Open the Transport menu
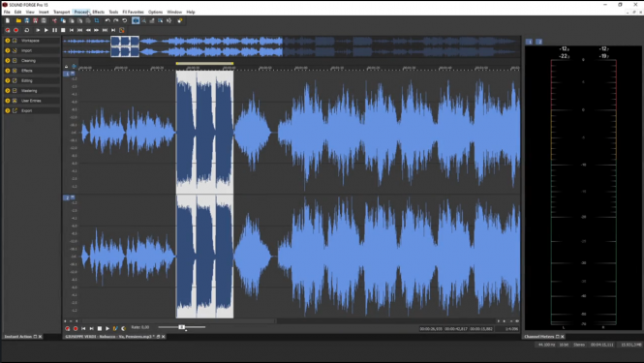 (62, 12)
